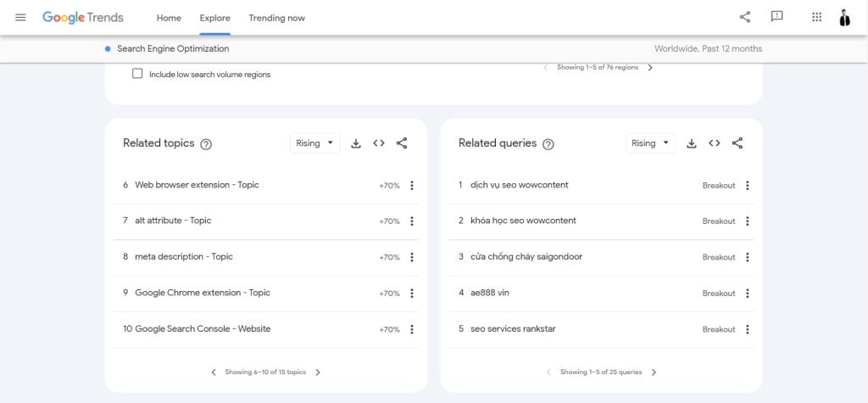Image resolution: width=868 pixels, height=403 pixels.
Task: Open the Google apps grid
Action: click(816, 17)
